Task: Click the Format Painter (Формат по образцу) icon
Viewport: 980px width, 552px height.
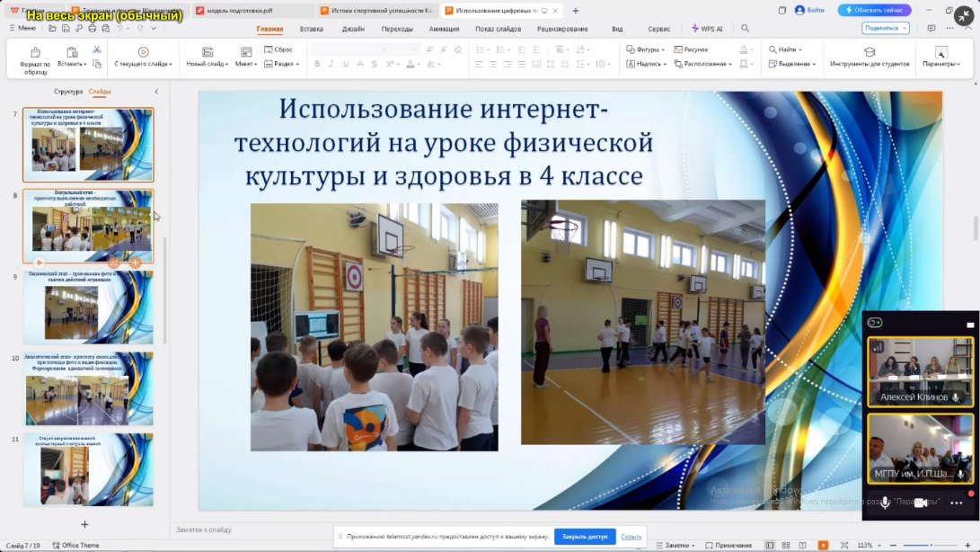Action: coord(35,52)
